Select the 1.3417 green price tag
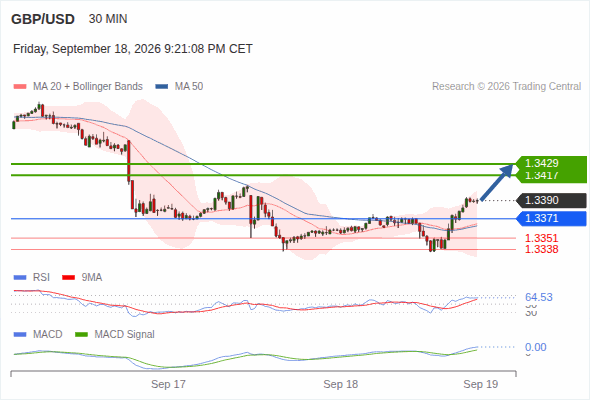 [x=551, y=176]
